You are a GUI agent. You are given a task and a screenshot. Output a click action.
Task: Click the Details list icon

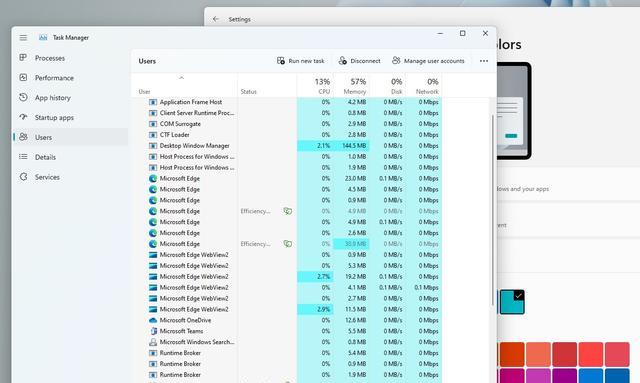(23, 157)
